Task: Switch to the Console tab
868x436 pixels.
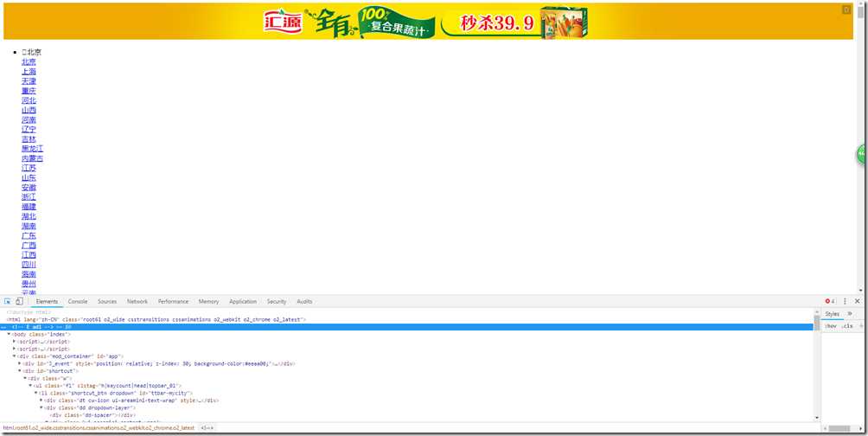Action: (x=78, y=301)
